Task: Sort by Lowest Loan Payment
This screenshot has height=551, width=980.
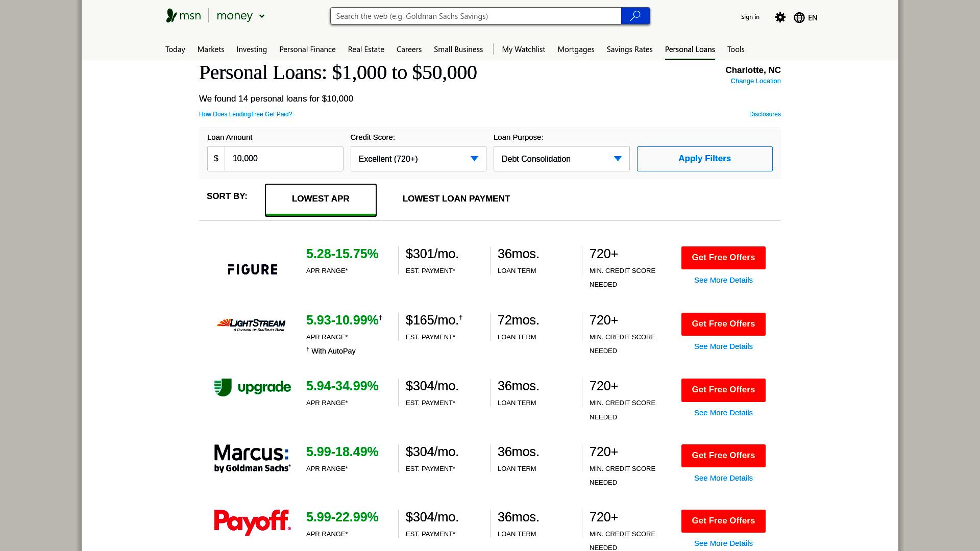Action: pos(456,199)
